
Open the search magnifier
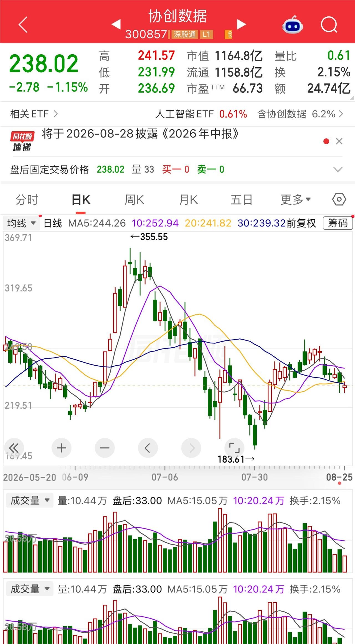pos(329,25)
